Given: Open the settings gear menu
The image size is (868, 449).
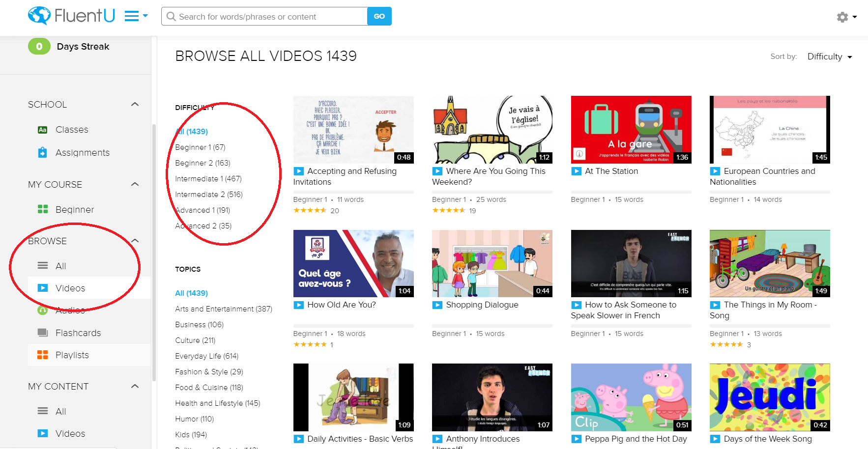Looking at the screenshot, I should click(x=842, y=17).
